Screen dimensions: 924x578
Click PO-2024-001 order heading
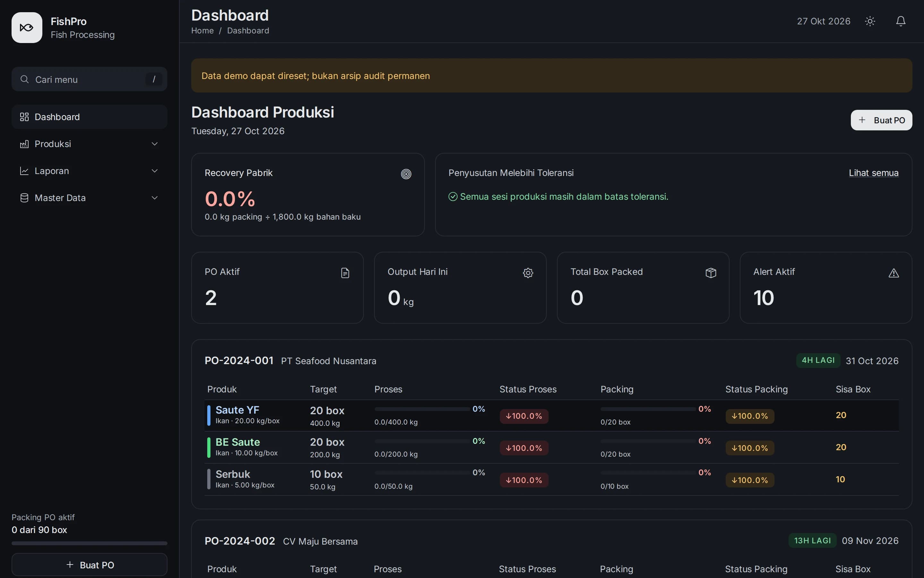239,361
